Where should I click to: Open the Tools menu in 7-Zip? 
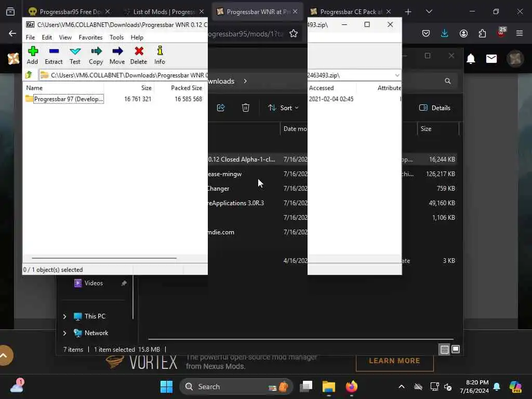point(116,37)
